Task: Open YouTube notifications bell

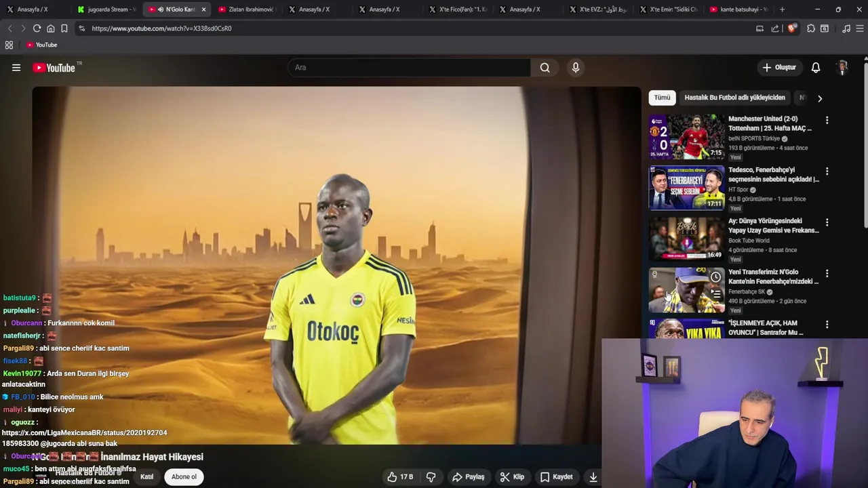Action: pyautogui.click(x=816, y=68)
